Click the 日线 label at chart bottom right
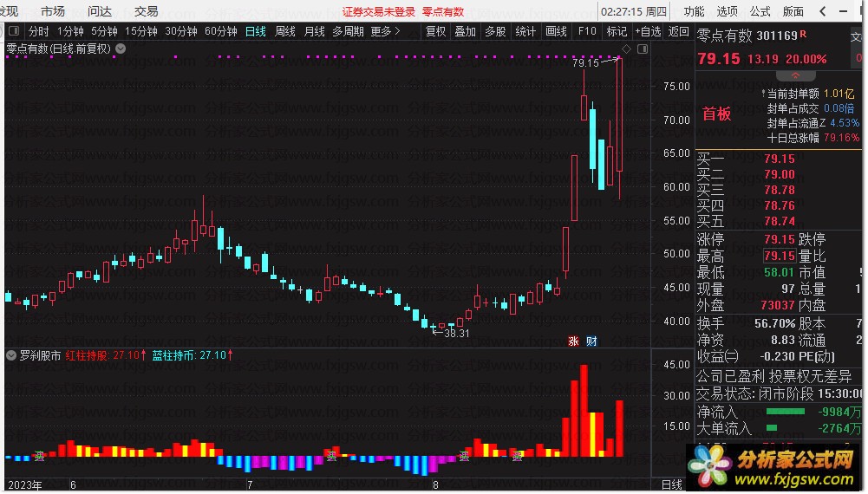The image size is (868, 494). click(x=672, y=484)
